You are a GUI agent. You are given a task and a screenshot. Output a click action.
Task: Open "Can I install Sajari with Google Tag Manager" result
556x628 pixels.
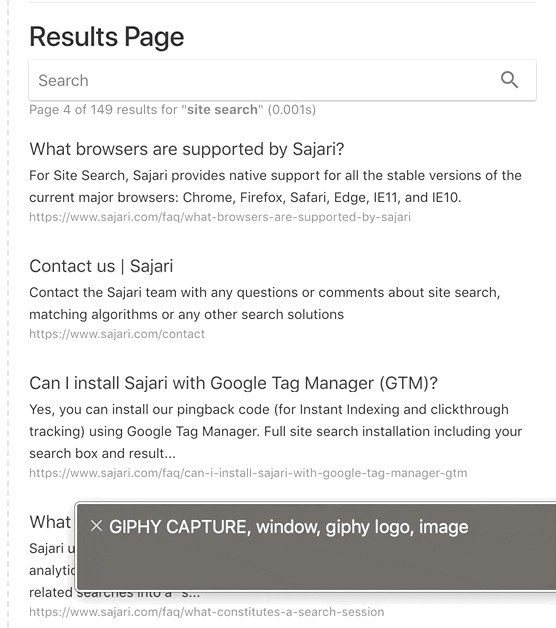pyautogui.click(x=233, y=383)
